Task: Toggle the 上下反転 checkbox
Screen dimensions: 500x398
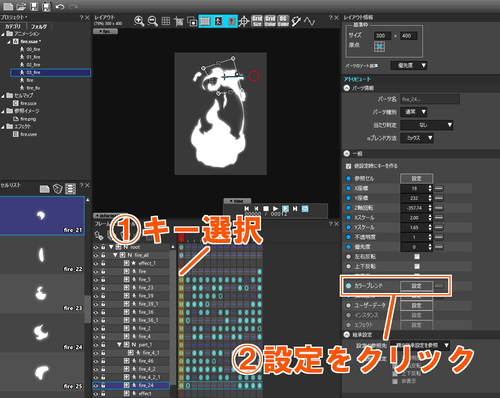Action: coord(417,266)
